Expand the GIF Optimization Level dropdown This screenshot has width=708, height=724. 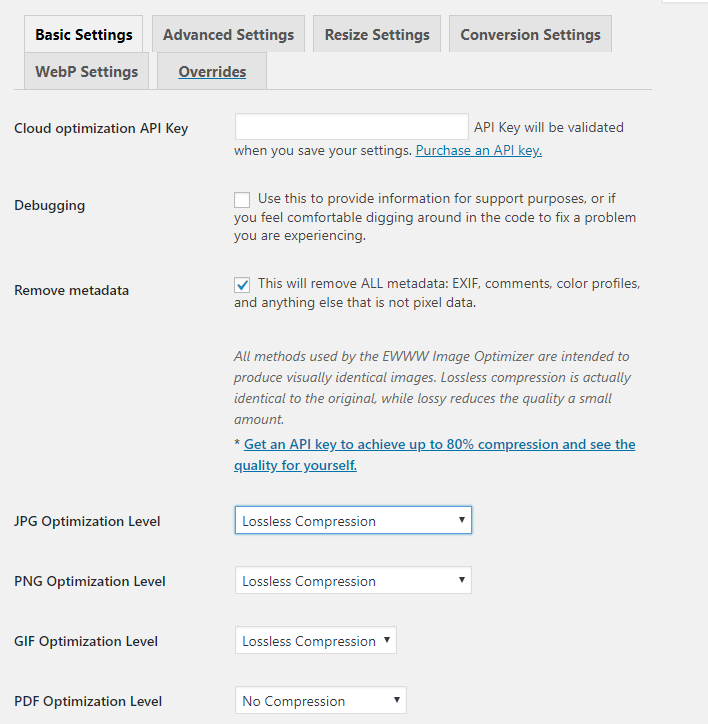(315, 641)
